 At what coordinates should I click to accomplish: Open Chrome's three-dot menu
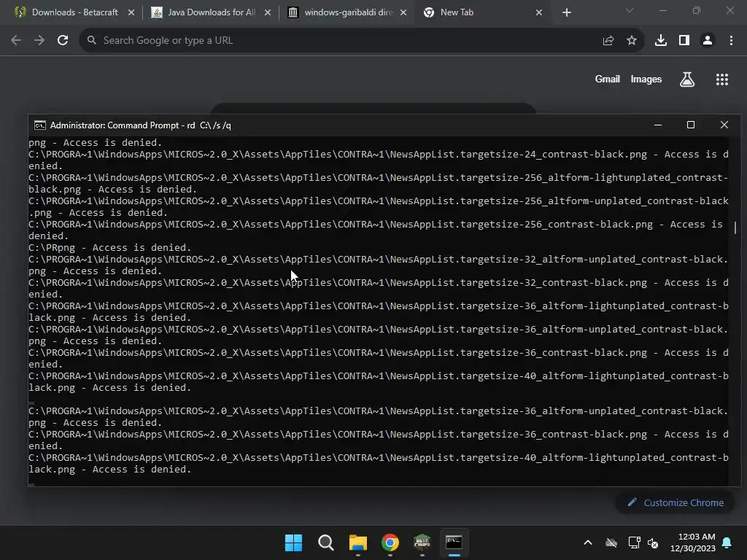(x=731, y=41)
